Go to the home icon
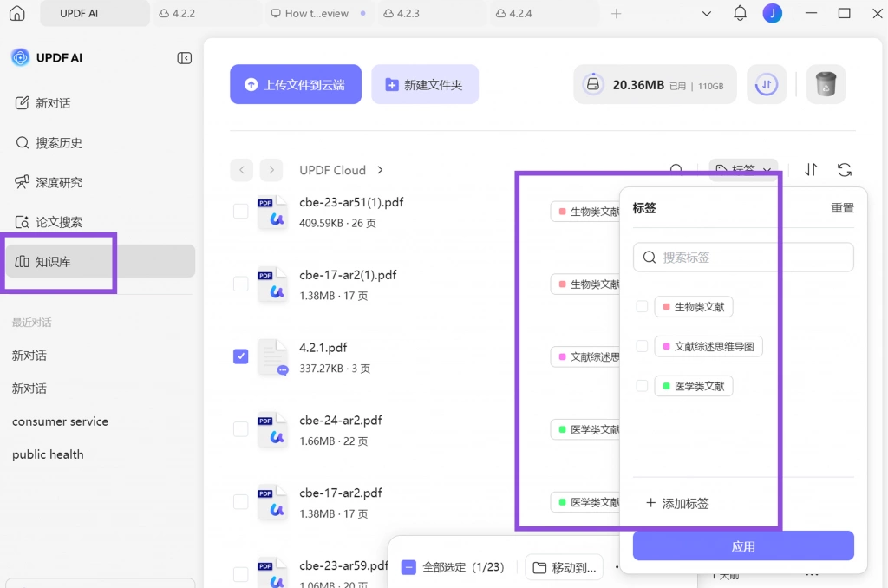888x588 pixels. pos(17,13)
